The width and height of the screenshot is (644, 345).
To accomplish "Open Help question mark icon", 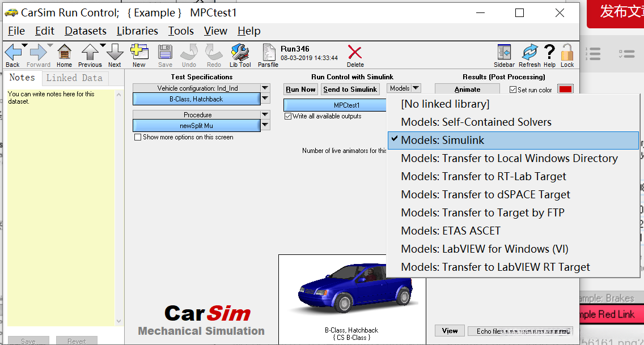I will point(549,52).
